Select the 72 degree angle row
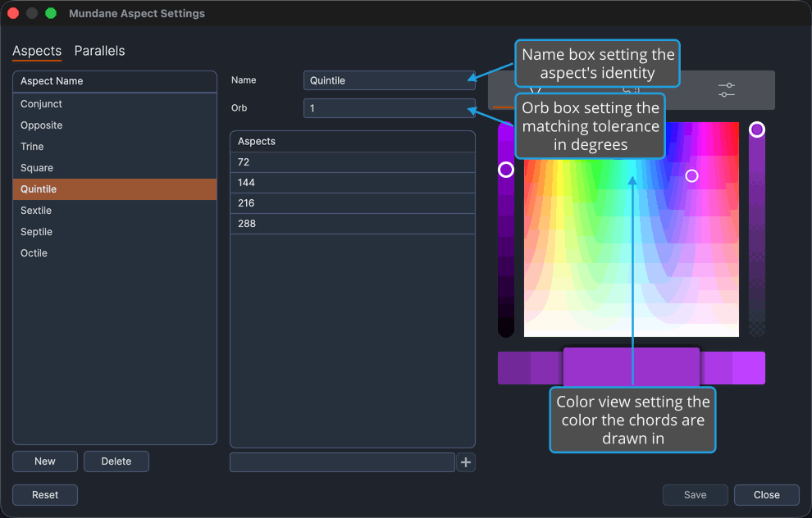 coord(352,162)
